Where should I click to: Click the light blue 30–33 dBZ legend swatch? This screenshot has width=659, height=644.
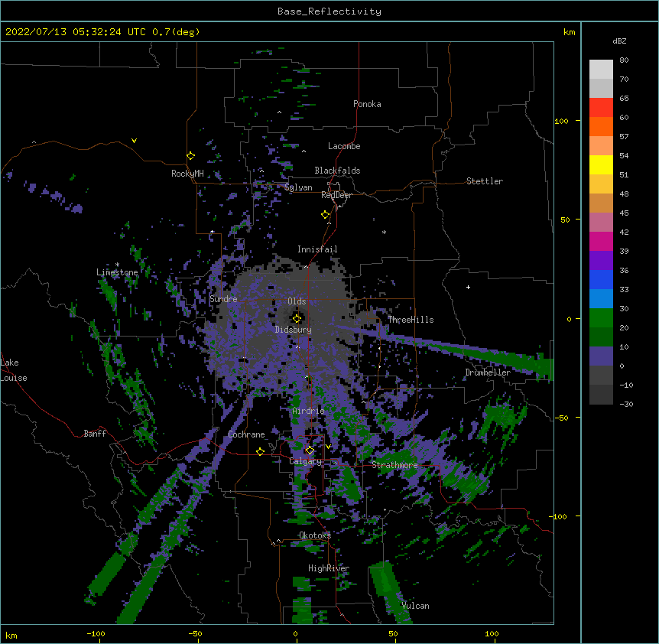(x=601, y=298)
